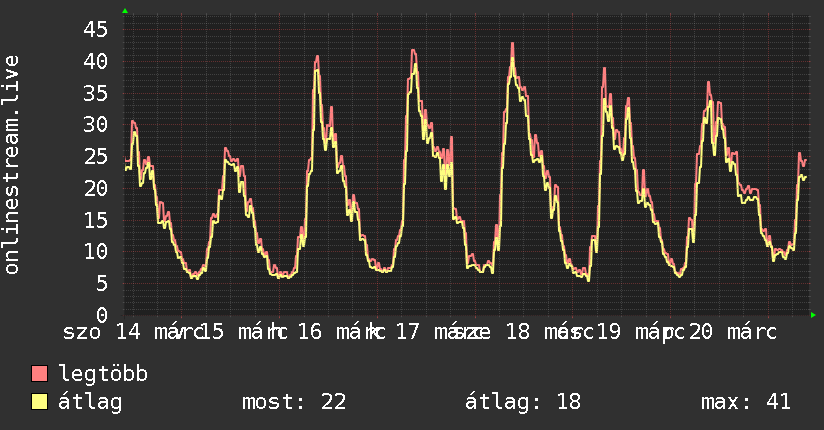Click the y-axis label 0
The width and height of the screenshot is (824, 430).
click(102, 315)
